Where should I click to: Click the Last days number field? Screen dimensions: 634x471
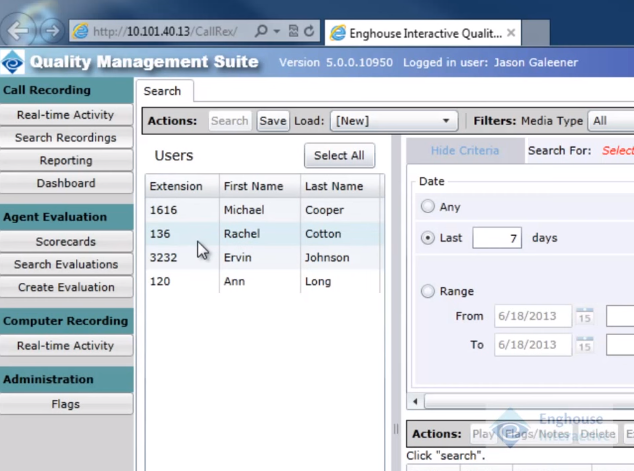(497, 238)
